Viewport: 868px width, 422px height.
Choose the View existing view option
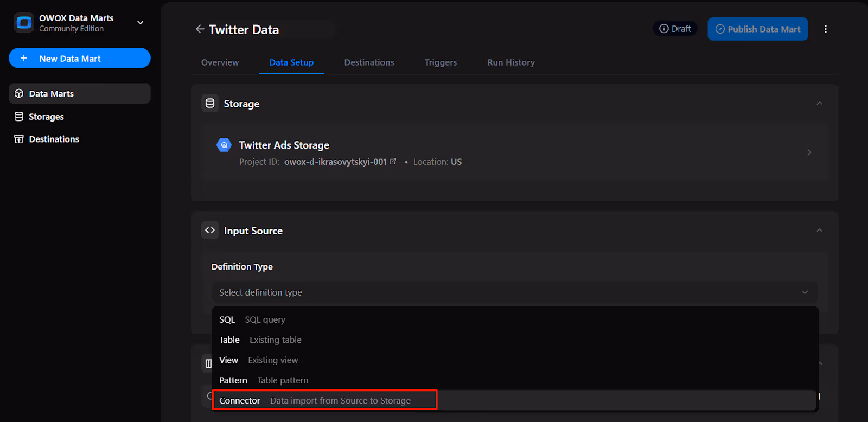pos(514,360)
